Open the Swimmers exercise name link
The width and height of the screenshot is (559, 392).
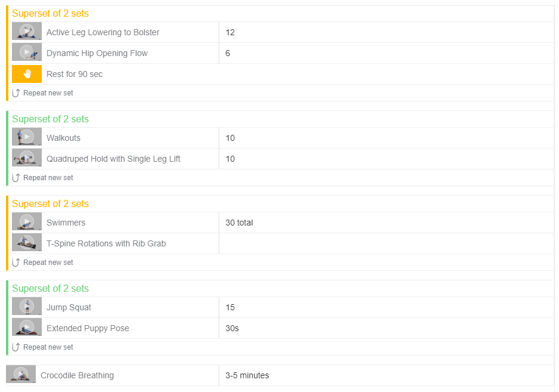[66, 223]
